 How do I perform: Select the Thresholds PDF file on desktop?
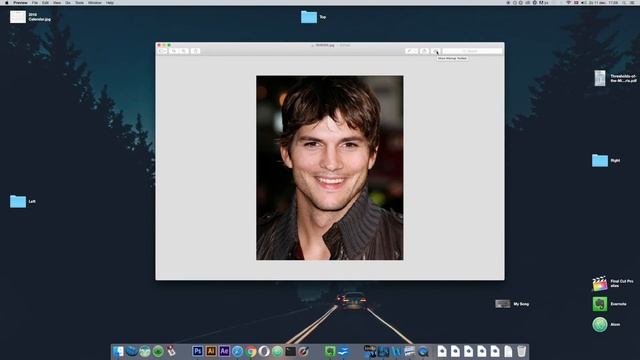(600, 78)
